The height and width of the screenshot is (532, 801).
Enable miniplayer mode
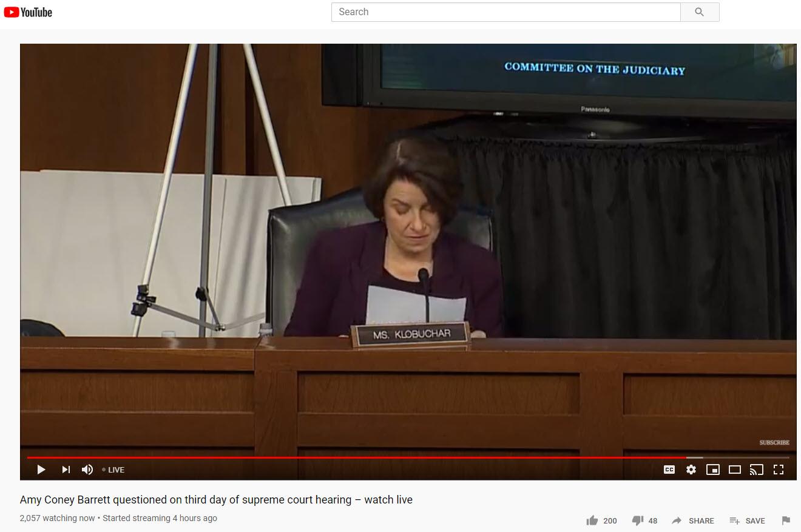713,470
